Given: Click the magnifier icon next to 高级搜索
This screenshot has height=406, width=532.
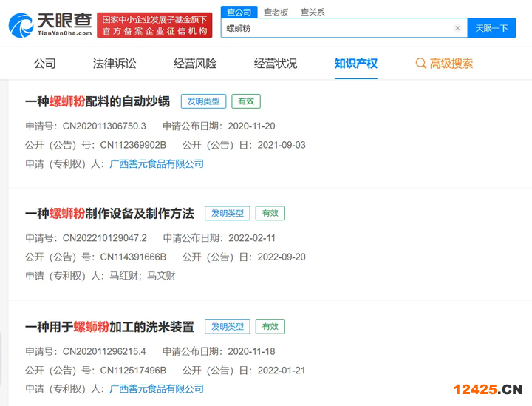Looking at the screenshot, I should click(x=420, y=64).
